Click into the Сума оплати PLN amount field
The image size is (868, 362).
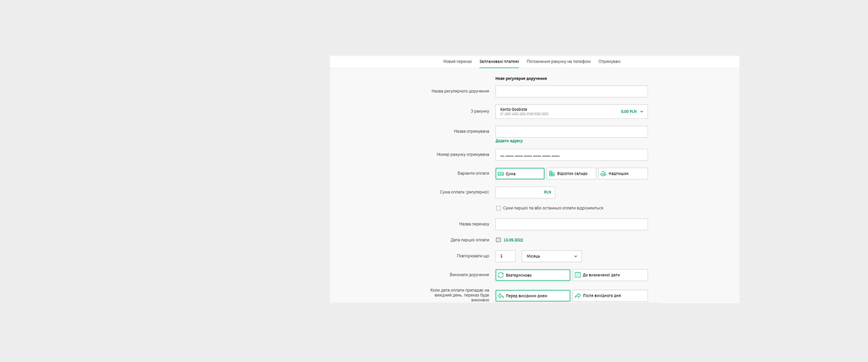(x=519, y=192)
